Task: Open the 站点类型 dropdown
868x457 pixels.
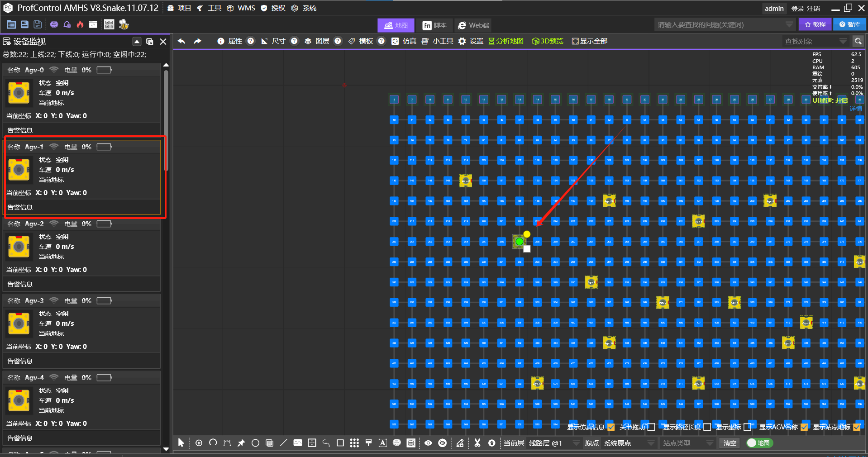Action: click(687, 443)
